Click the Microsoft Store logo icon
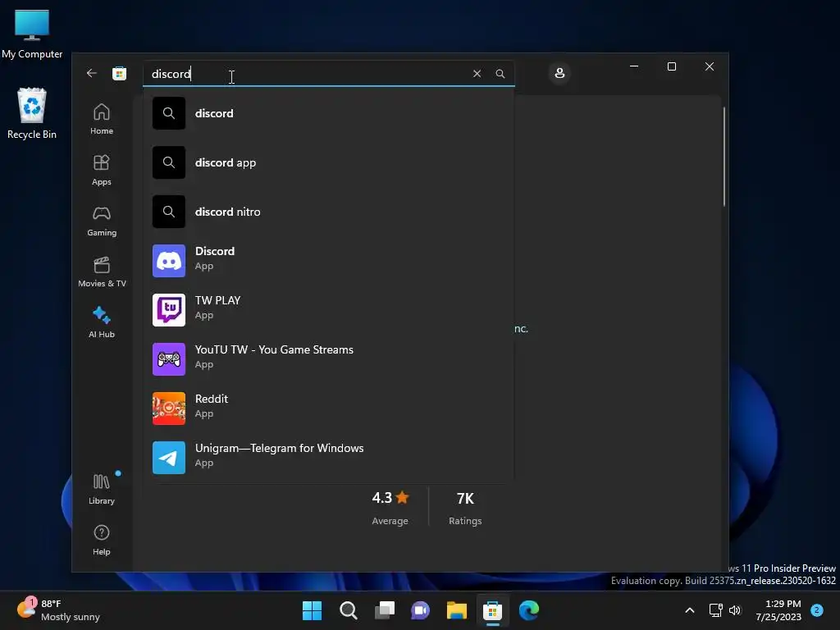 coord(120,73)
